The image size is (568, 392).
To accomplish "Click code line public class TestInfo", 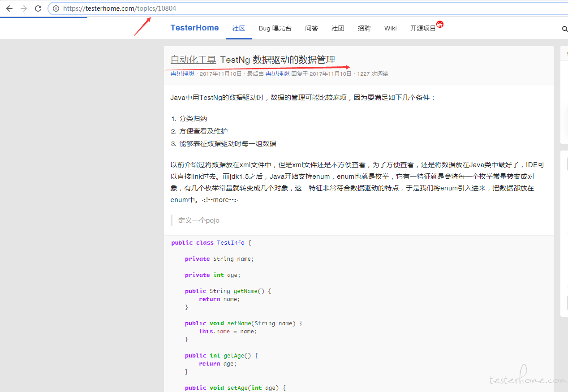I will [211, 243].
